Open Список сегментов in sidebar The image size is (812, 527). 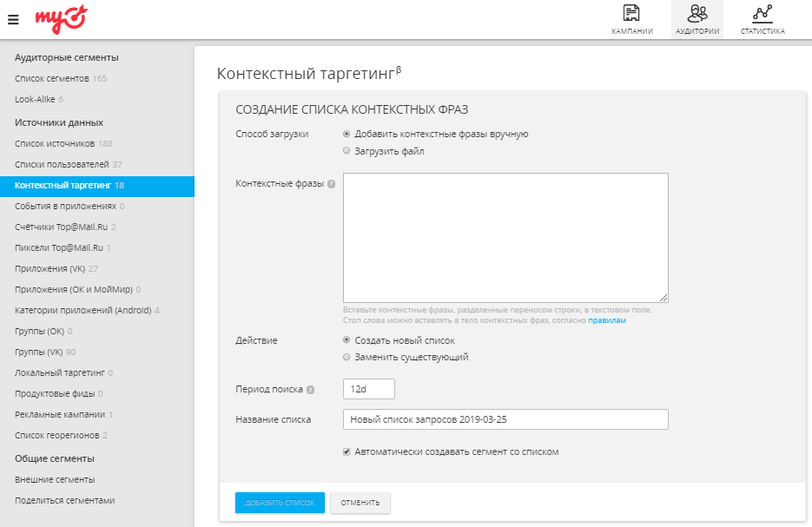coord(51,79)
